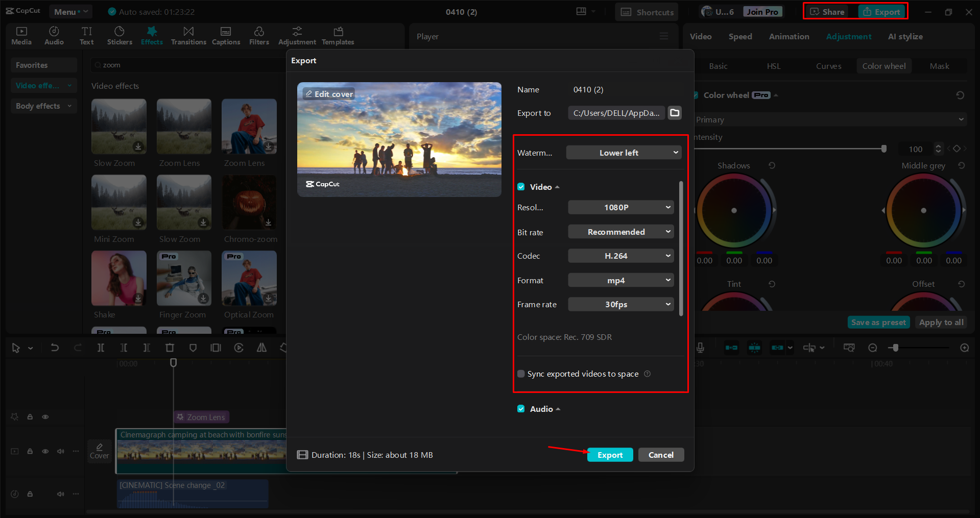Open the Captions panel

226,35
